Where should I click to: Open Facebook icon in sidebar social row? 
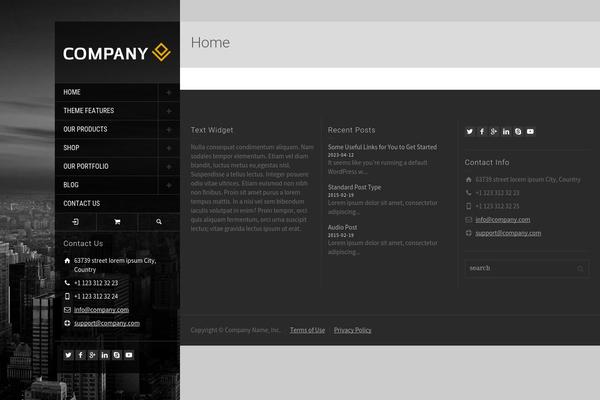(x=80, y=355)
